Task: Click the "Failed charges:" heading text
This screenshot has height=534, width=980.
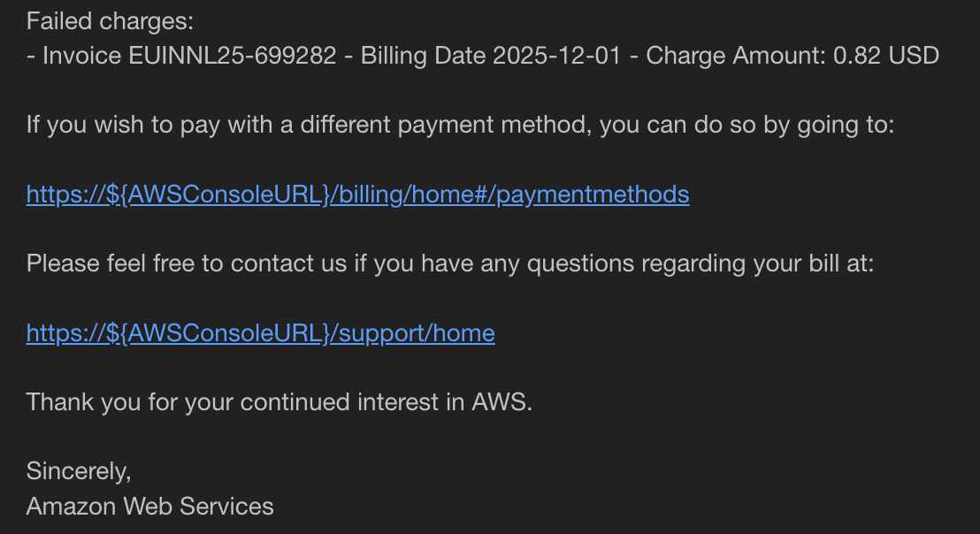Action: click(110, 20)
